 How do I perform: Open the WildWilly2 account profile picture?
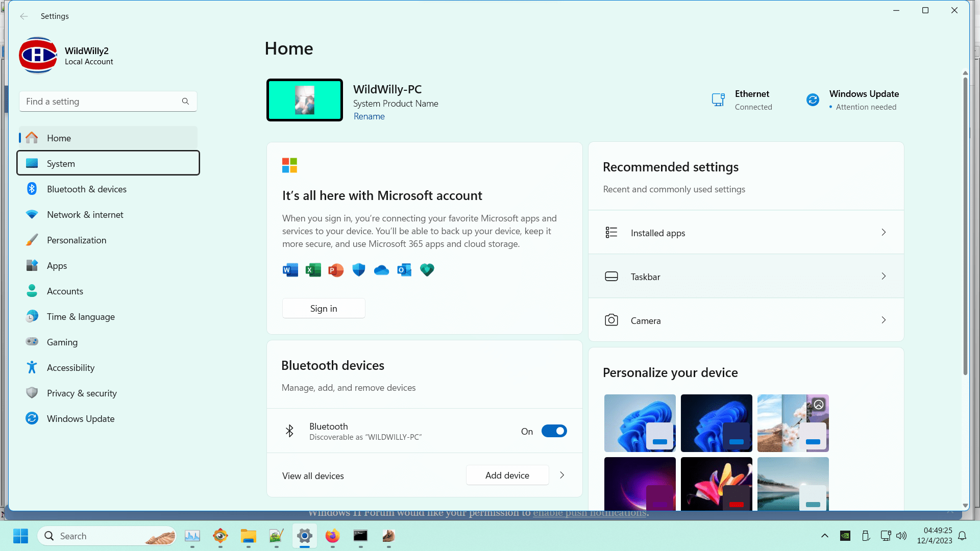pyautogui.click(x=38, y=55)
